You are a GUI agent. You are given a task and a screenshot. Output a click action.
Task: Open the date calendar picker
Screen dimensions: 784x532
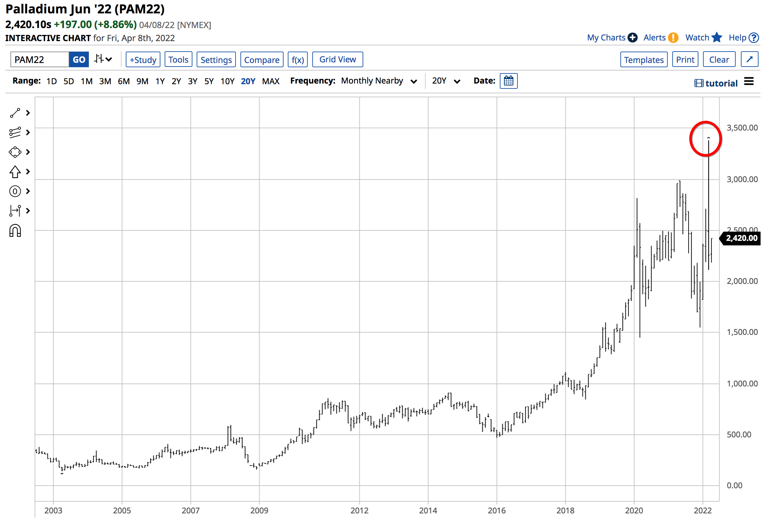click(509, 81)
